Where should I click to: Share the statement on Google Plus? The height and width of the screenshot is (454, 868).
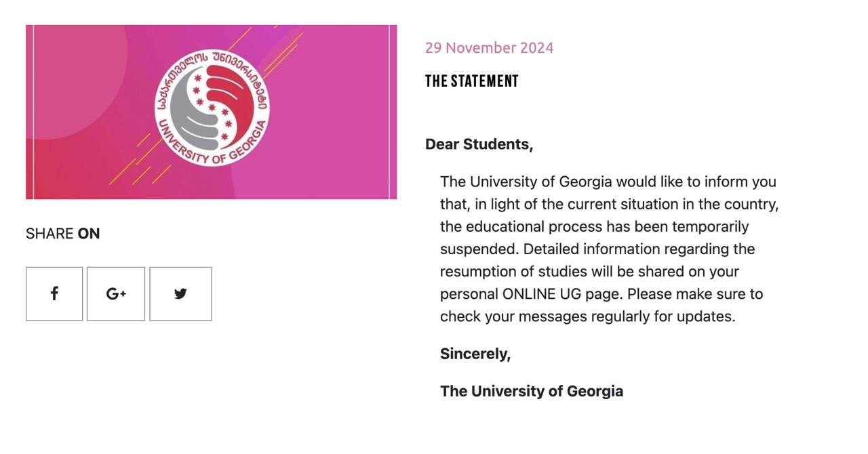[x=116, y=293]
